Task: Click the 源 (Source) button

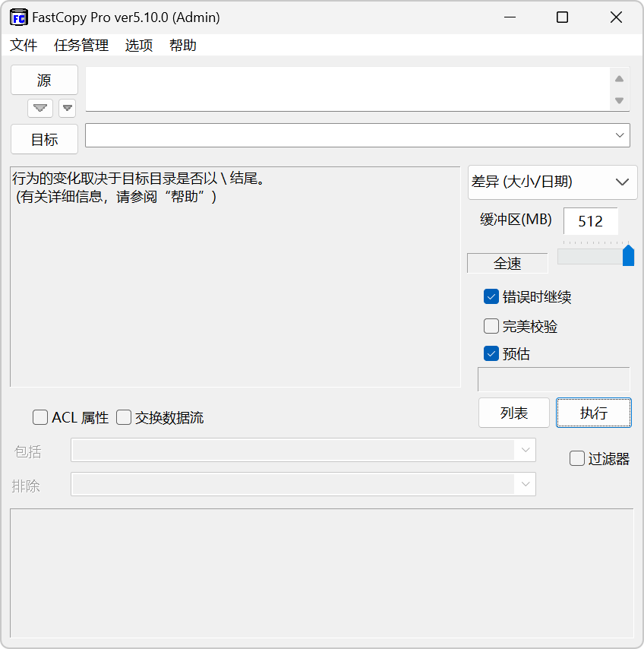Action: (x=43, y=80)
